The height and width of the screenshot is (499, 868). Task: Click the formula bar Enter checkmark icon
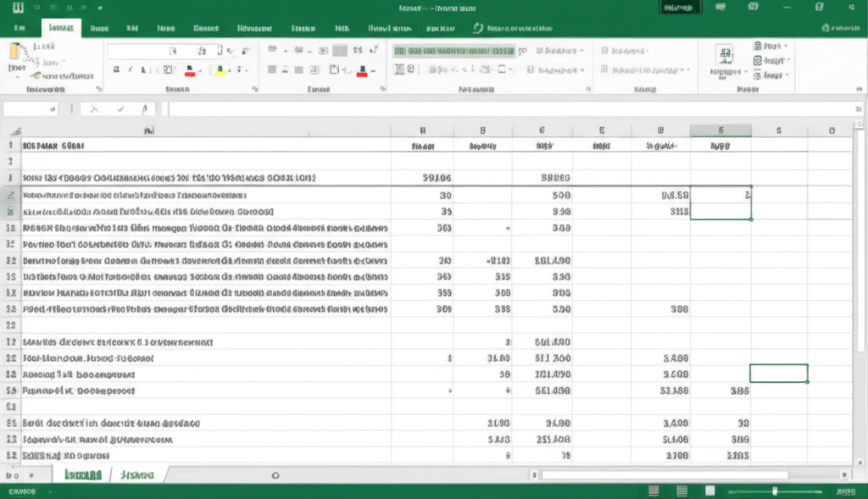pyautogui.click(x=120, y=108)
